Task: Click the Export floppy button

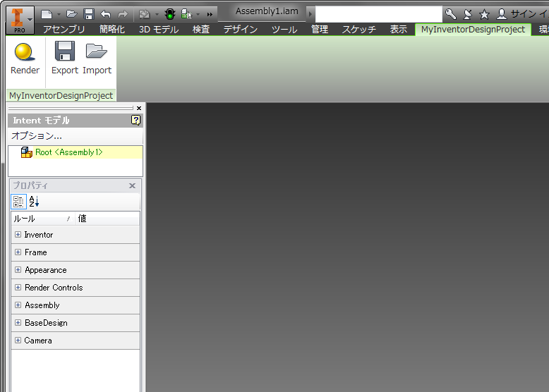Action: click(65, 59)
